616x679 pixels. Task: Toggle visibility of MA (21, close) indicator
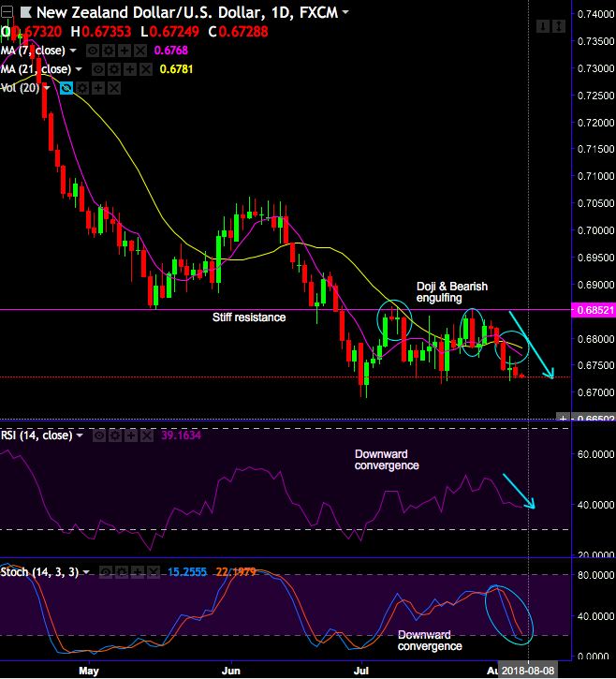click(98, 69)
